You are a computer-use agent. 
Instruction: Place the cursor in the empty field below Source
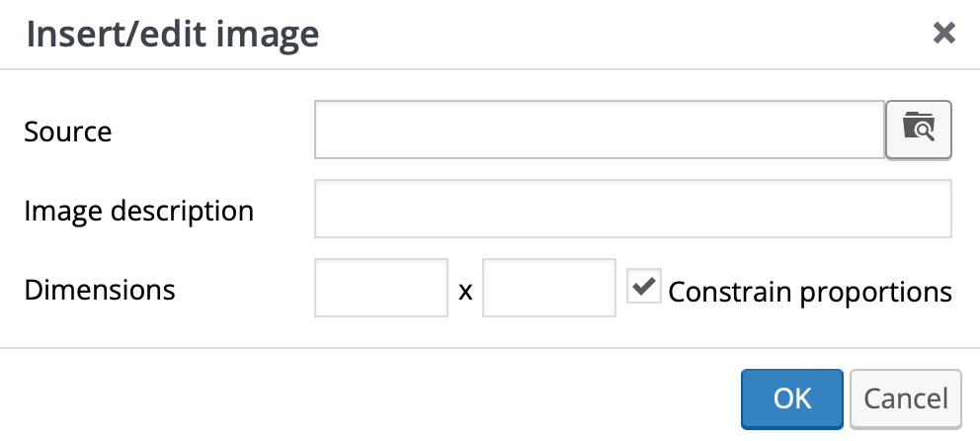pyautogui.click(x=633, y=209)
